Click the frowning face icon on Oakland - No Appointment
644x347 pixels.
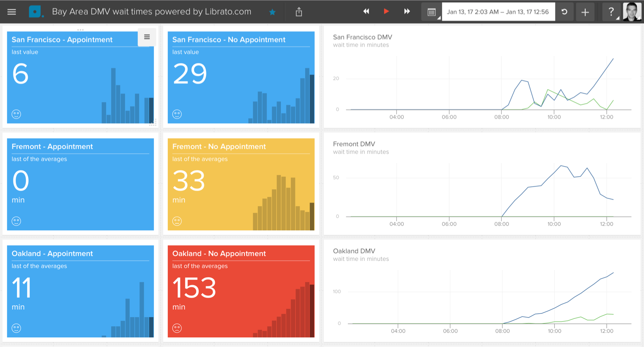tap(177, 328)
